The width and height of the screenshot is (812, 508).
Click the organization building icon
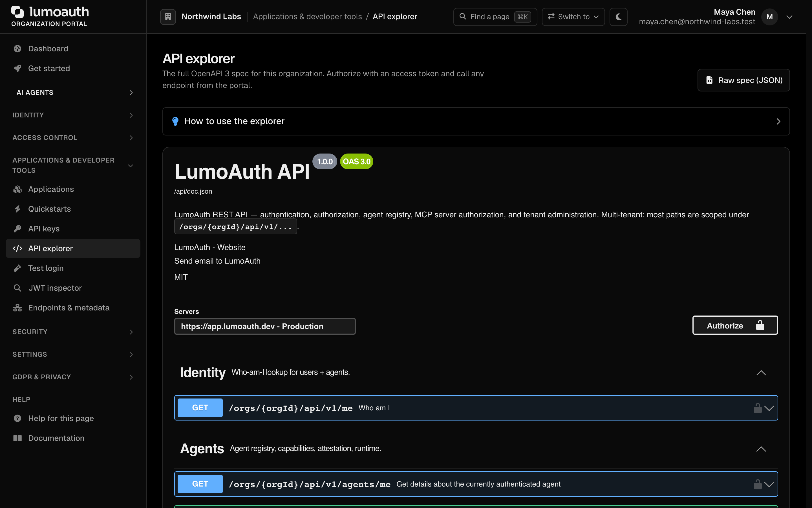[x=168, y=16]
